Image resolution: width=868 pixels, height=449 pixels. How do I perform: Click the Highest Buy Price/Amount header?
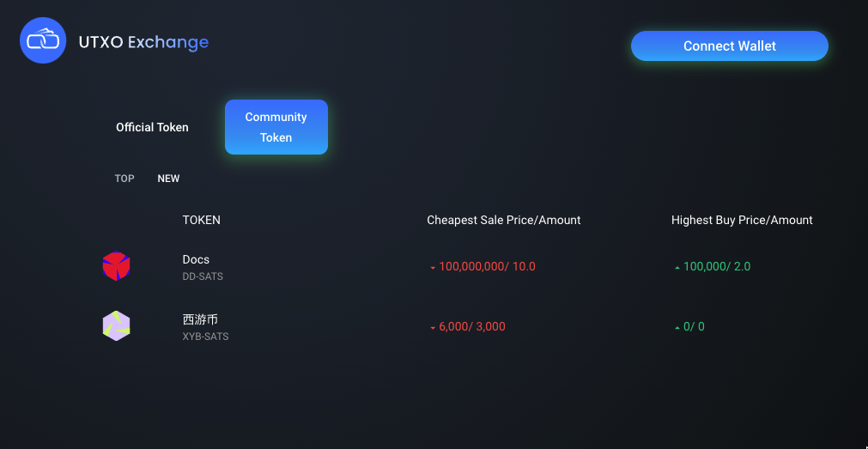742,220
